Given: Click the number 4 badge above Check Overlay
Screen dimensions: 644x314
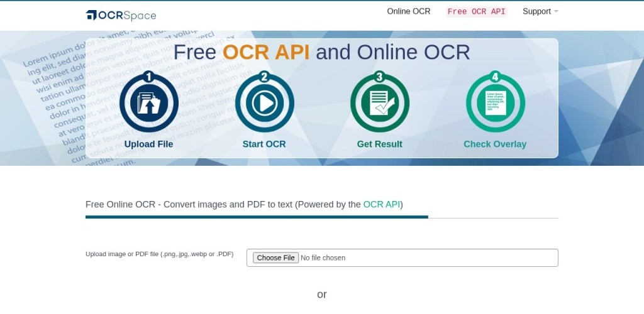Looking at the screenshot, I should (x=495, y=77).
